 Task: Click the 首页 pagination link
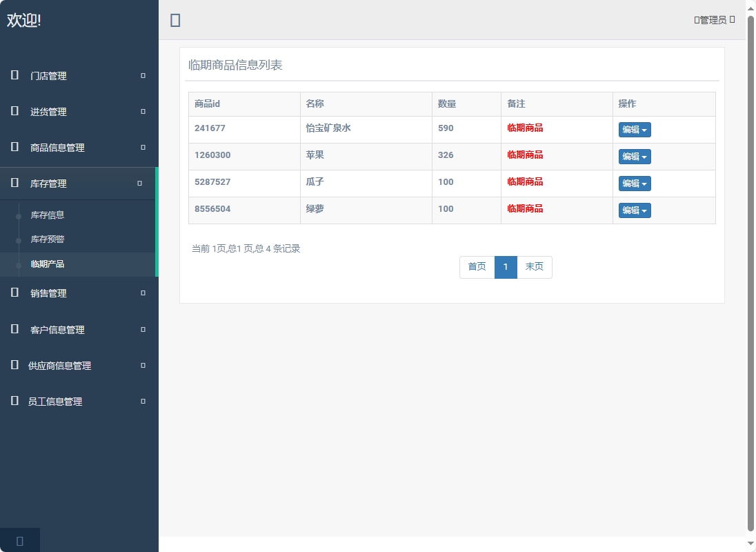[477, 266]
